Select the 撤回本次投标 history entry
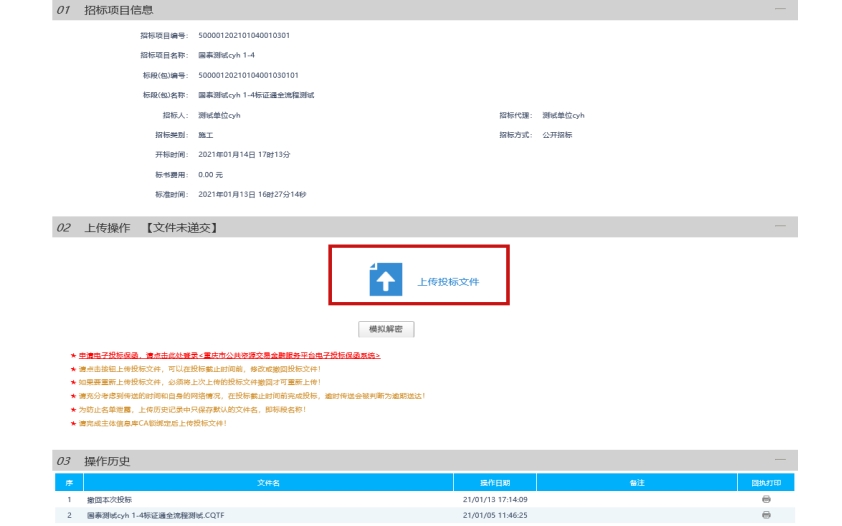 (x=110, y=499)
